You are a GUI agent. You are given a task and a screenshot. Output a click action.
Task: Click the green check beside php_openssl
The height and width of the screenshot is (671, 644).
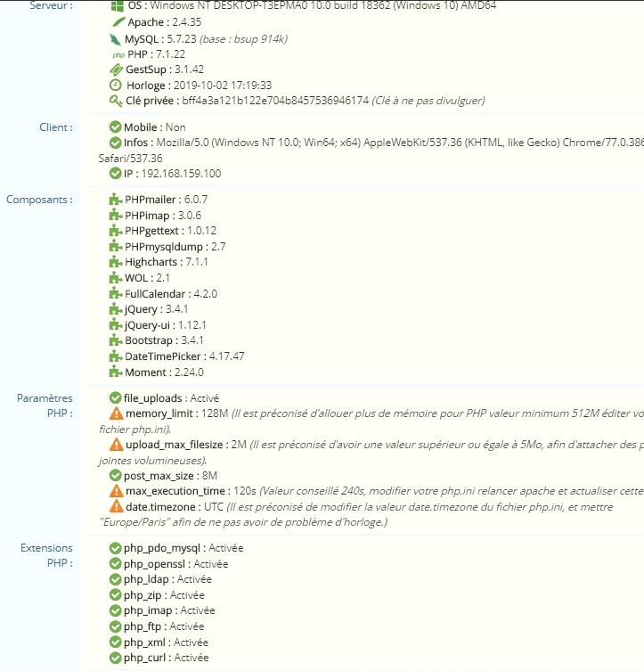pyautogui.click(x=115, y=564)
